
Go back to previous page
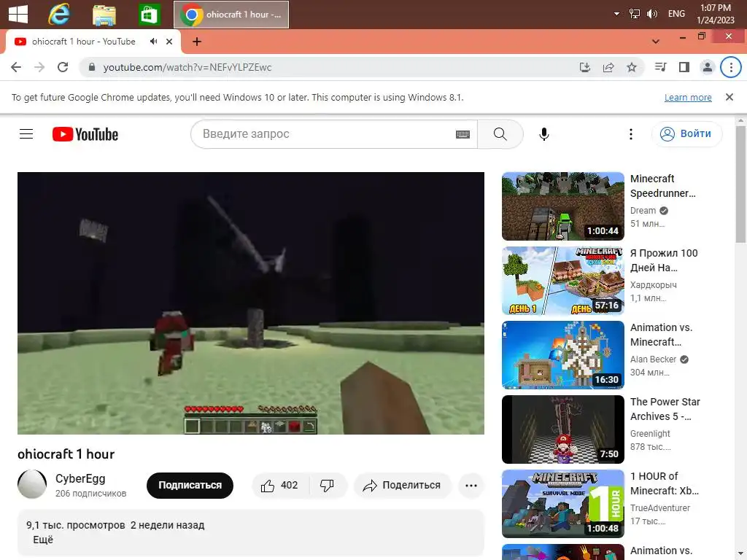click(16, 67)
